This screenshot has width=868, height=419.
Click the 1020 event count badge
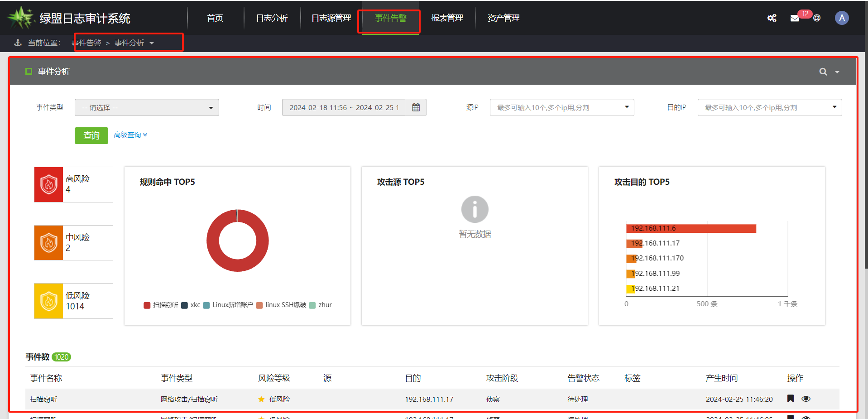[x=62, y=357]
